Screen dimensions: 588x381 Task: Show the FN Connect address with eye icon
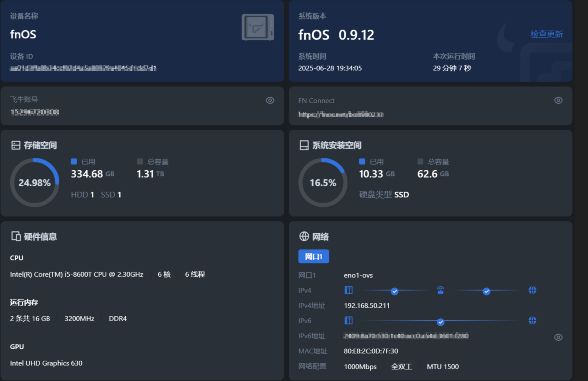tap(558, 100)
